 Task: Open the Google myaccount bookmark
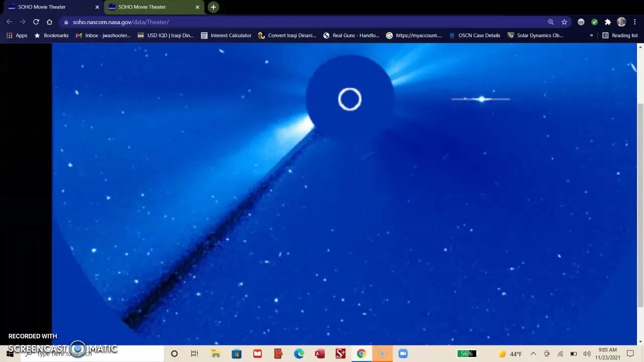[414, 36]
